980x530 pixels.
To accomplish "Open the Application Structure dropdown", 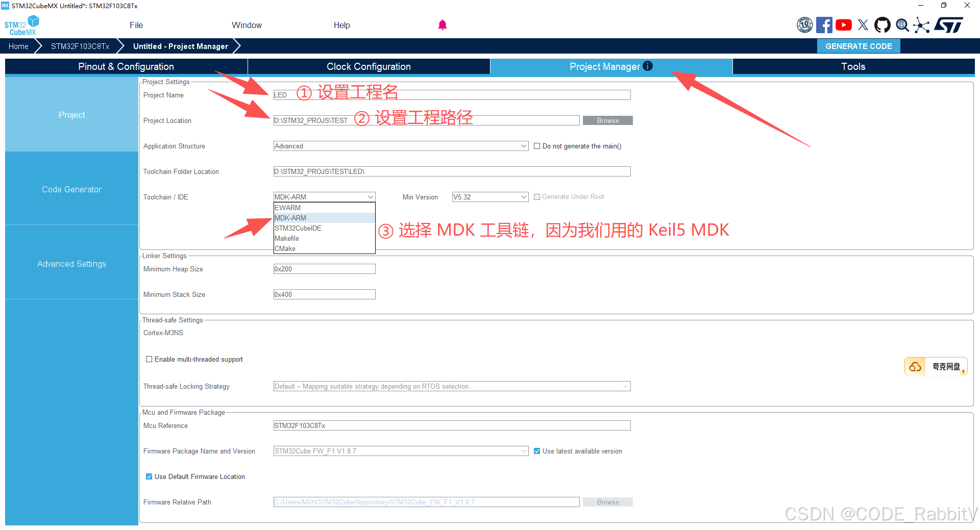I will (401, 146).
